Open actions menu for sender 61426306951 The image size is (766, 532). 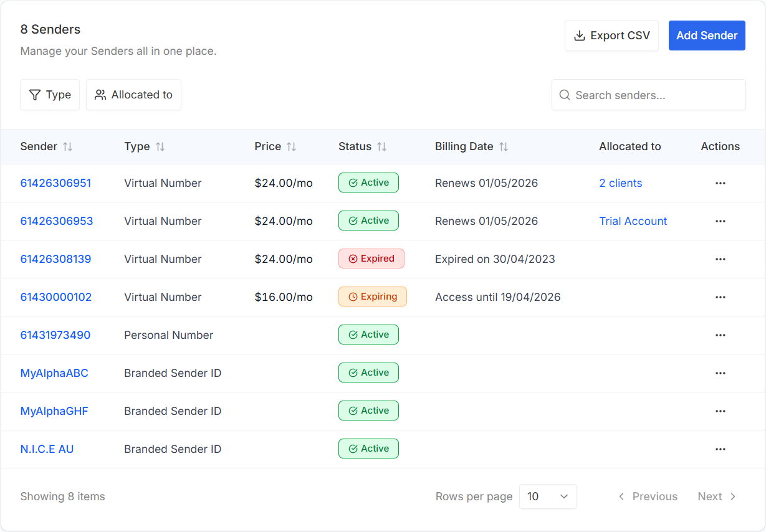(x=721, y=183)
